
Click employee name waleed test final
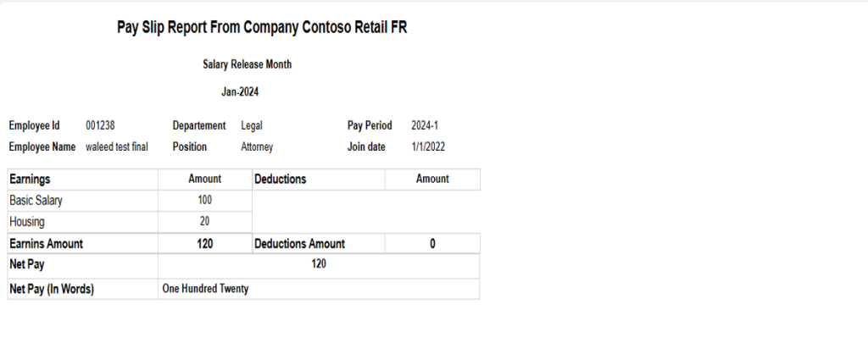(x=117, y=147)
